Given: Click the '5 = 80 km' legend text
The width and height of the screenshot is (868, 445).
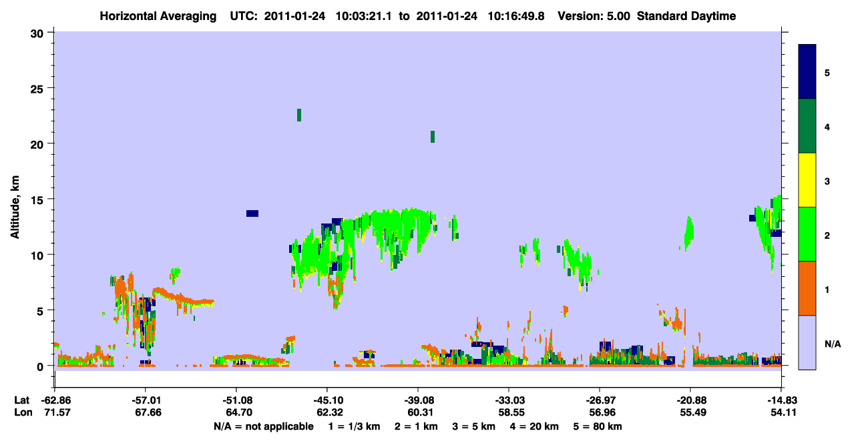Looking at the screenshot, I should coord(598,426).
